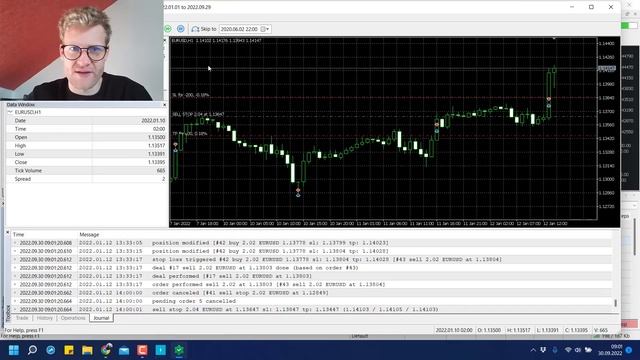Viewport: 640px width, 360px height.
Task: Open Google Chrome from taskbar
Action: tap(106, 350)
